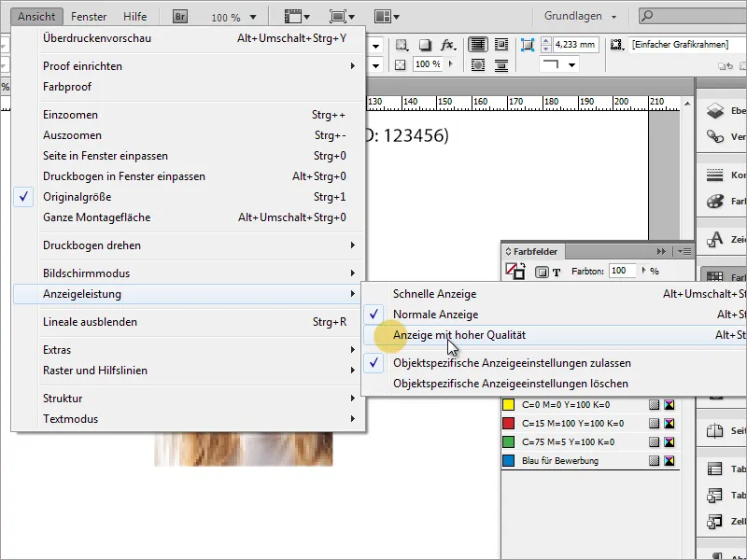Image resolution: width=747 pixels, height=560 pixels.
Task: Open the Farbe color palette panel icon
Action: (x=714, y=201)
